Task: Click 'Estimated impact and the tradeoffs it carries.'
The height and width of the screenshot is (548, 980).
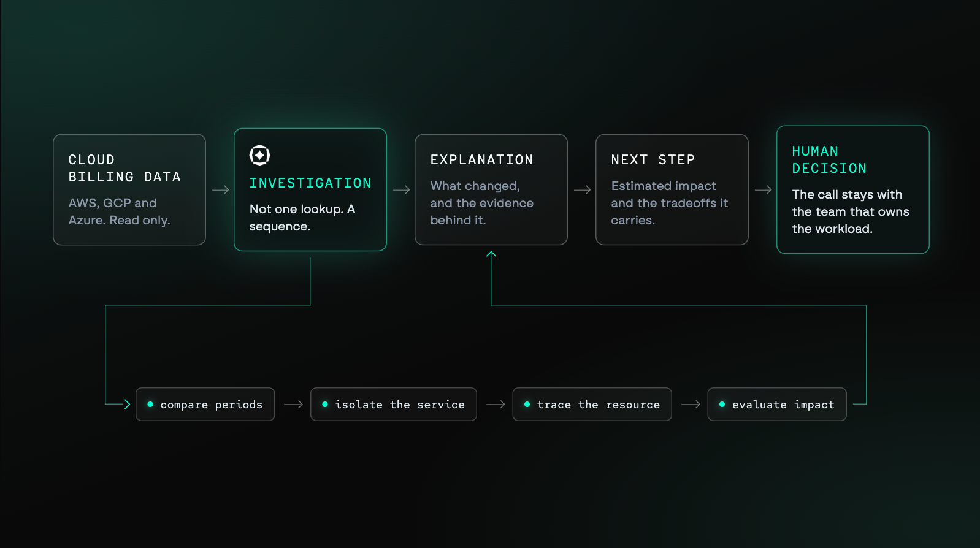Action: (670, 203)
